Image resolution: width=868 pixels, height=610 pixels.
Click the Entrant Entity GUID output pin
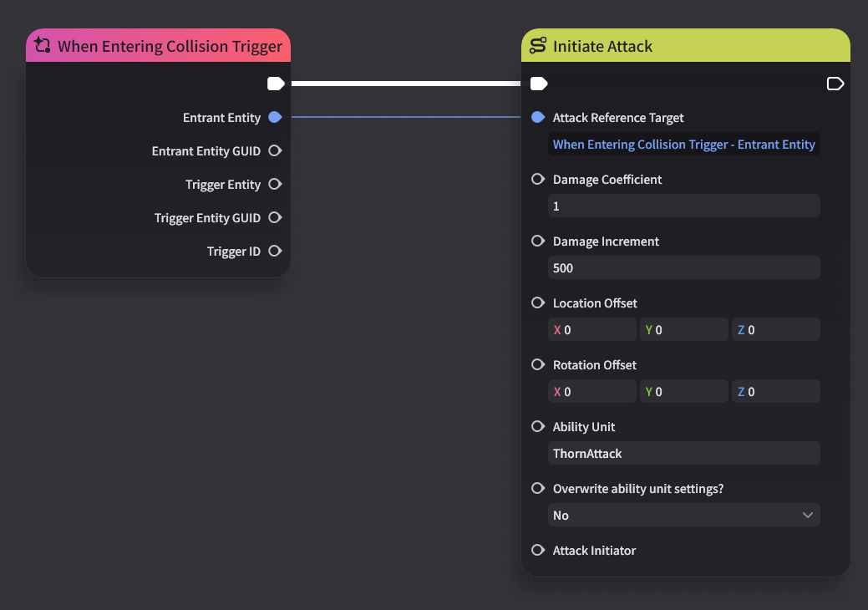(275, 150)
